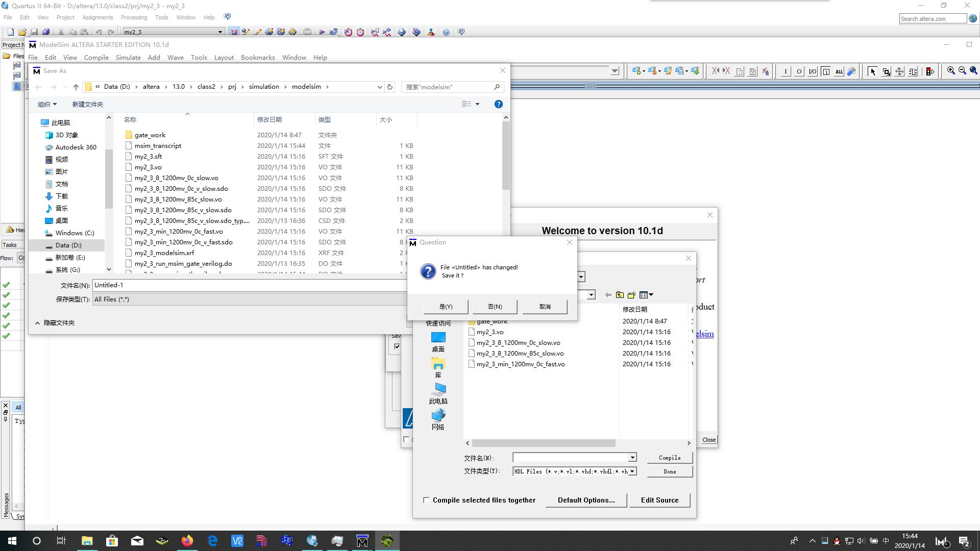
Task: Open 组织 dropdown in Save As
Action: click(x=47, y=104)
